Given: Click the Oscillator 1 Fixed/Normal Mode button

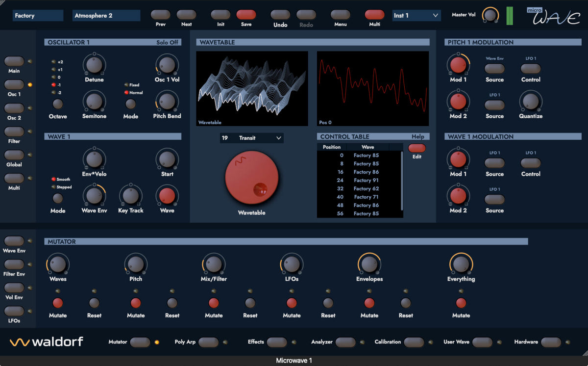Looking at the screenshot, I should click(130, 104).
